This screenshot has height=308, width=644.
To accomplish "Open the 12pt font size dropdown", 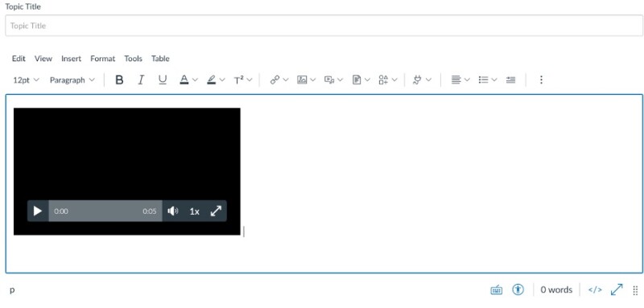I will point(26,80).
